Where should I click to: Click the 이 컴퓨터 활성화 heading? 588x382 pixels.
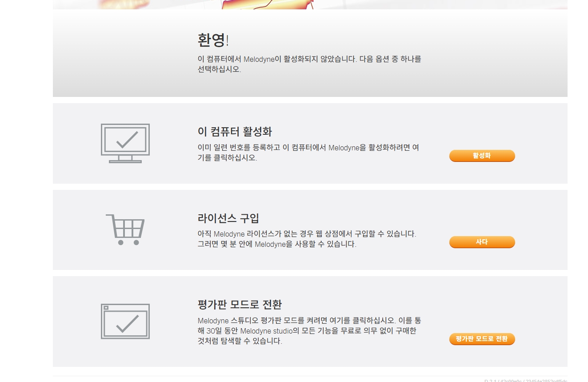235,132
